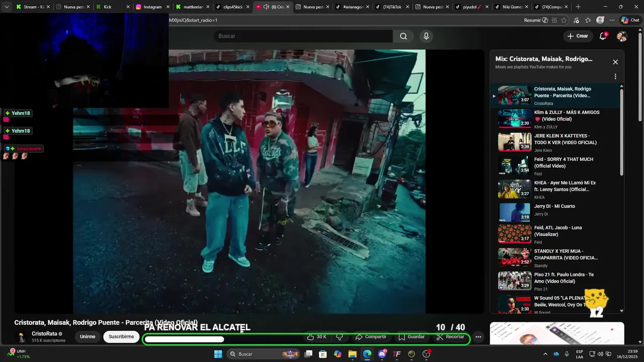Dislike the video with thumbs-down
This screenshot has height=362, width=644.
pos(340,337)
